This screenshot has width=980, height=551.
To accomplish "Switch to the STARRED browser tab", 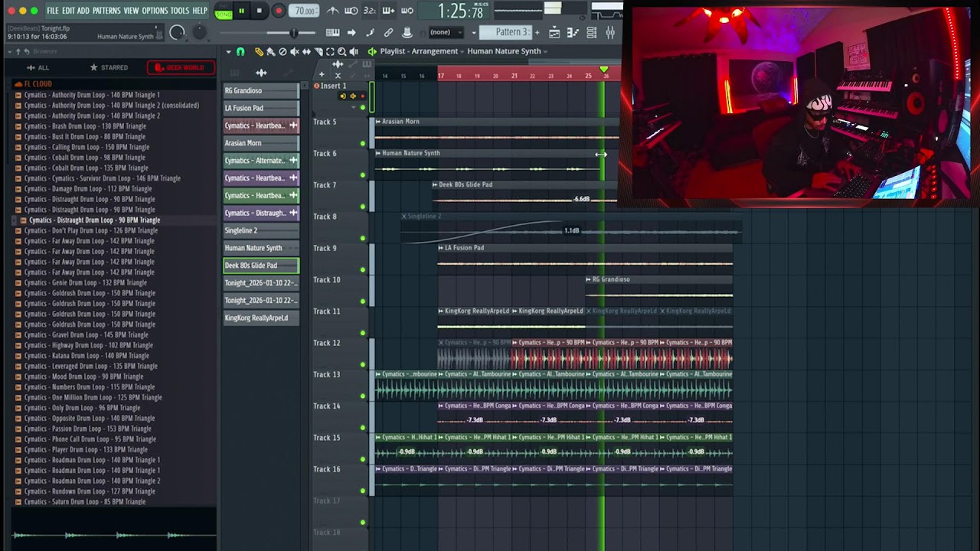I will click(109, 67).
